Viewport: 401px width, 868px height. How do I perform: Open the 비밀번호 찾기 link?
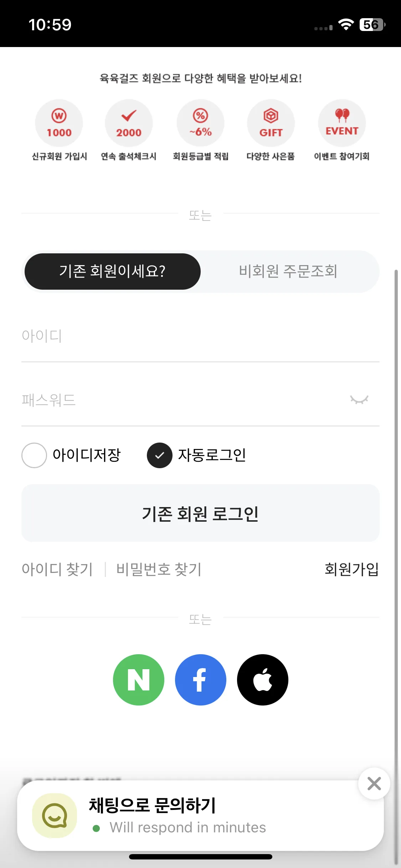pos(159,569)
